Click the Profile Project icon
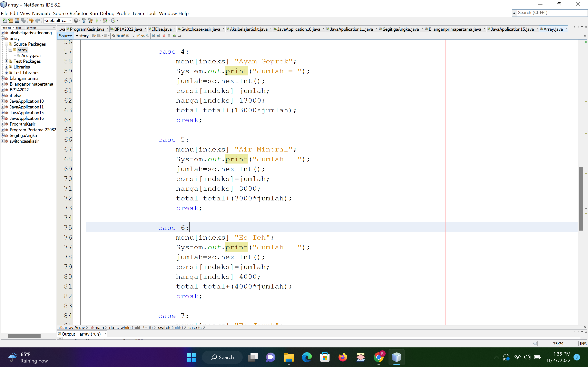The image size is (588, 367). click(x=113, y=21)
